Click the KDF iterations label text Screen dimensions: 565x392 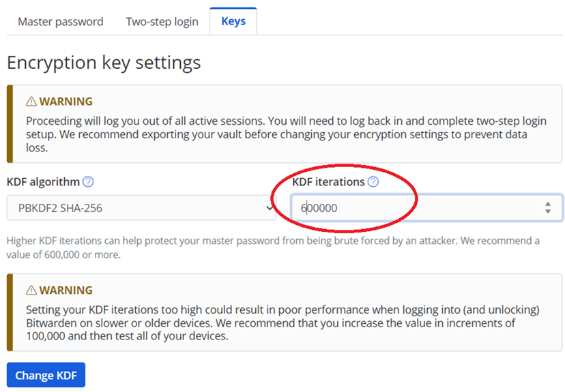[328, 182]
